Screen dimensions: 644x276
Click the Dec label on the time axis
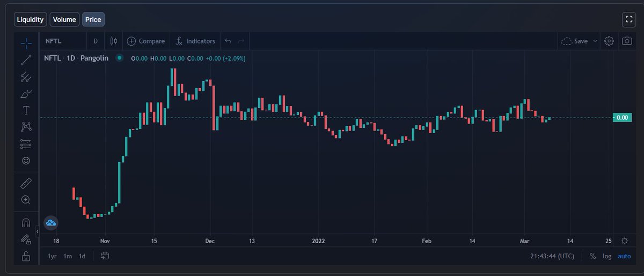(210, 241)
